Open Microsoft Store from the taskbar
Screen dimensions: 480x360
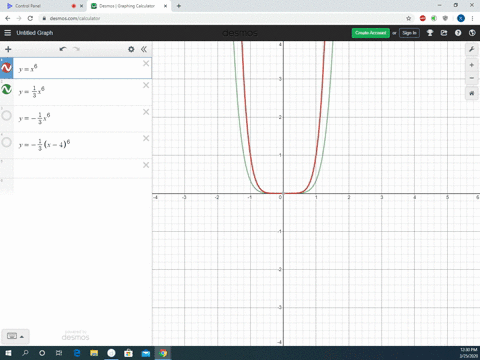coord(128,353)
